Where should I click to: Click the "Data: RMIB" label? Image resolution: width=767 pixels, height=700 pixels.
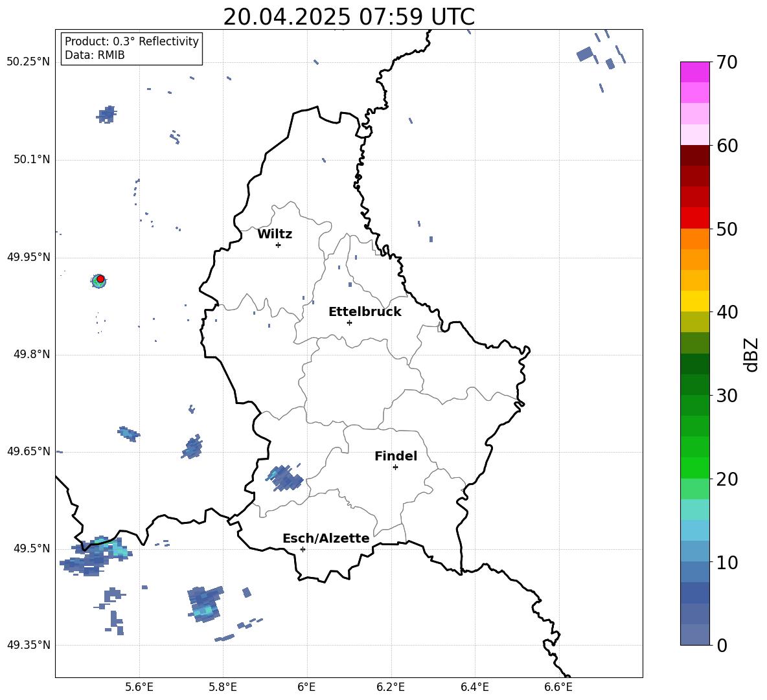[x=95, y=55]
